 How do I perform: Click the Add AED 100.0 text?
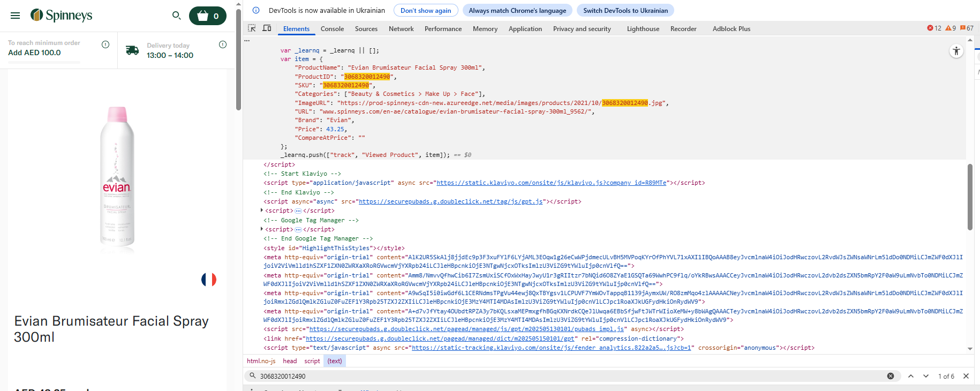pos(34,52)
